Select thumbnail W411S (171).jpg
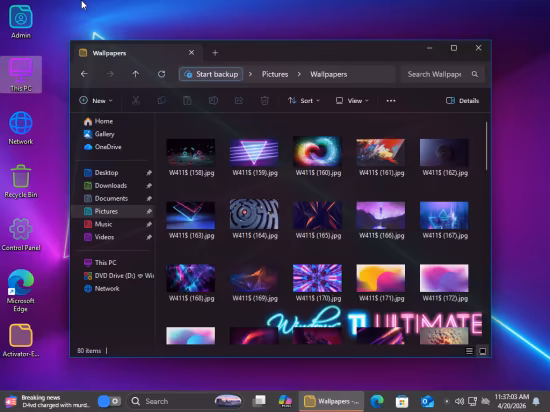The image size is (550, 412). click(381, 283)
